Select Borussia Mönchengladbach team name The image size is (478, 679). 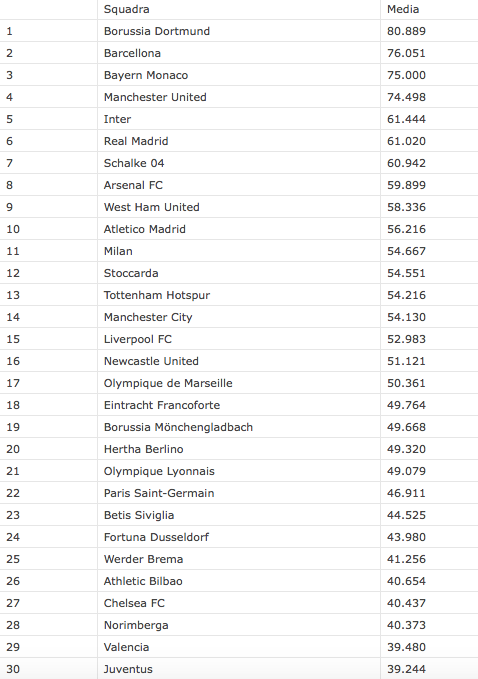pos(178,427)
